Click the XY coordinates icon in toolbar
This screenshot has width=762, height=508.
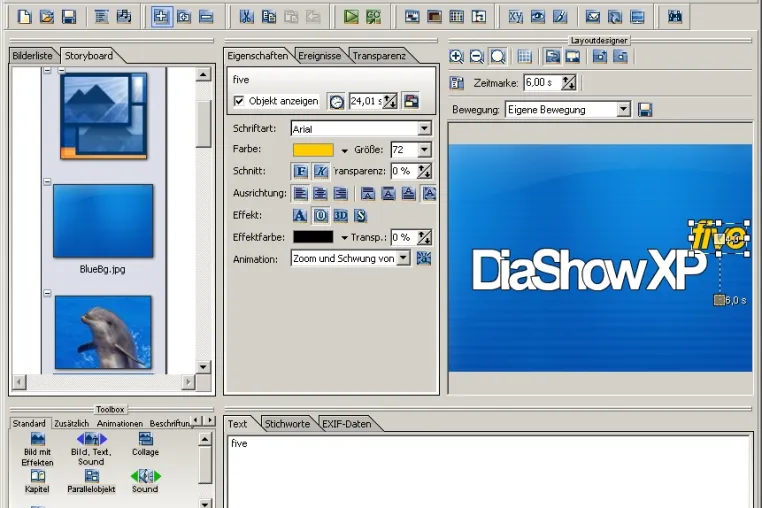click(516, 17)
